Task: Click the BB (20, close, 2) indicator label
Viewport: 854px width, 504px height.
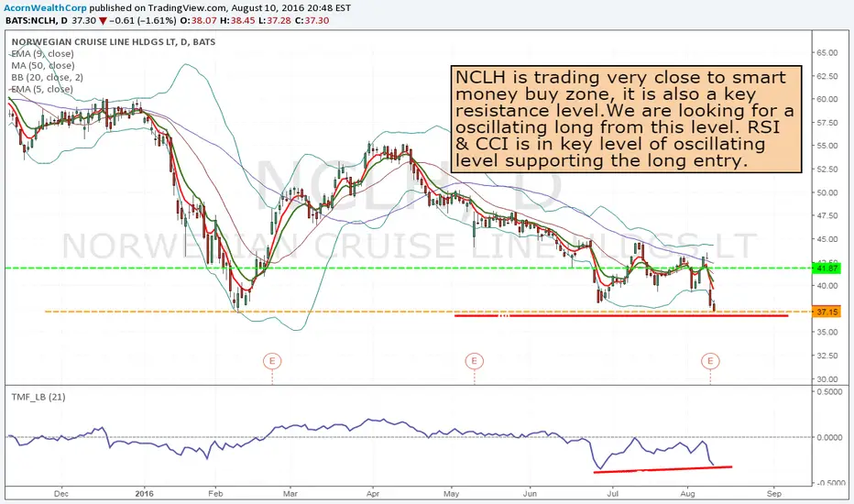Action: [47, 77]
